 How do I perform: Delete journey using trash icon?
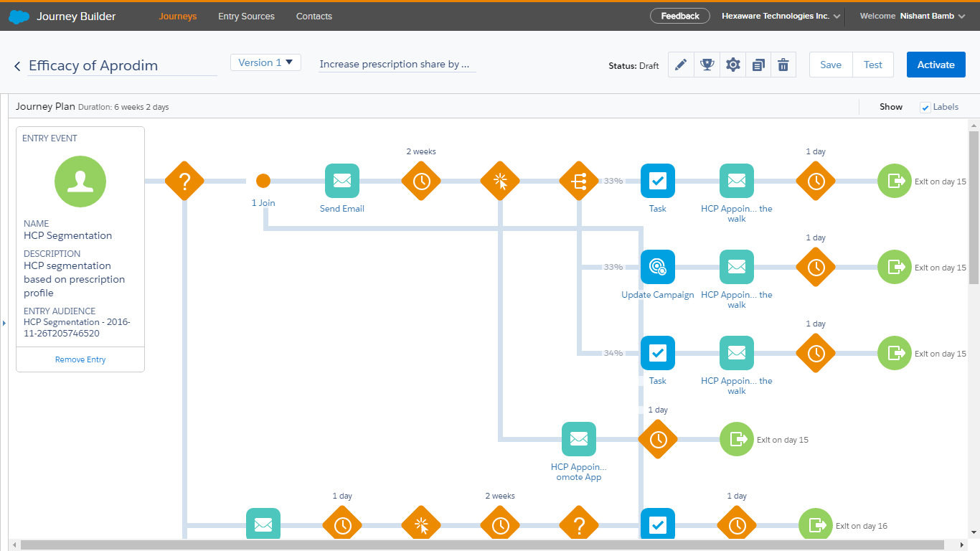pyautogui.click(x=783, y=65)
